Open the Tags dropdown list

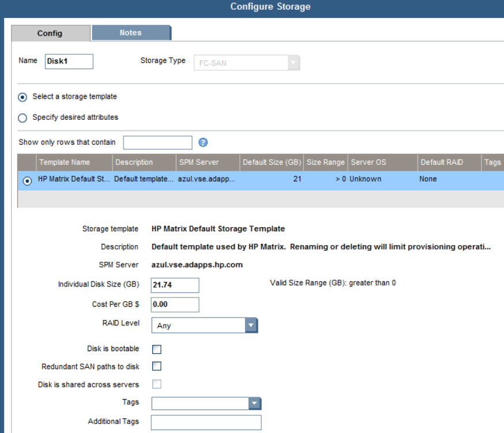(x=255, y=404)
